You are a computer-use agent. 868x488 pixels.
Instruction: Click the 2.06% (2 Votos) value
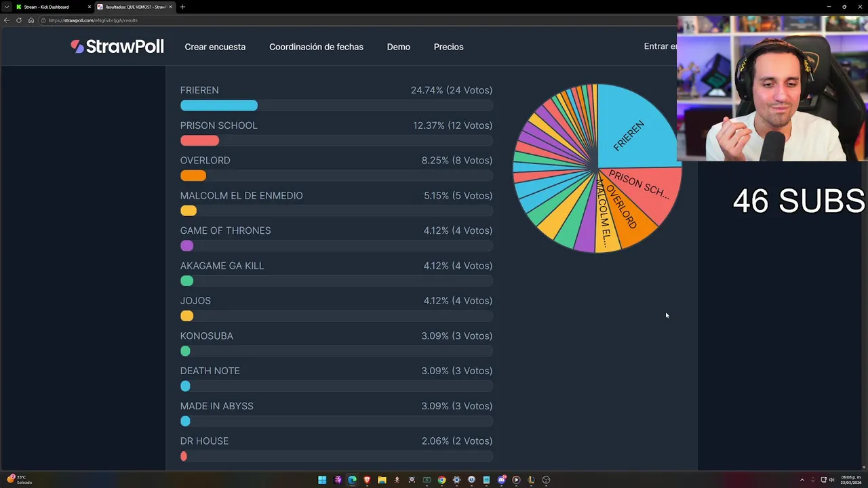pos(457,441)
